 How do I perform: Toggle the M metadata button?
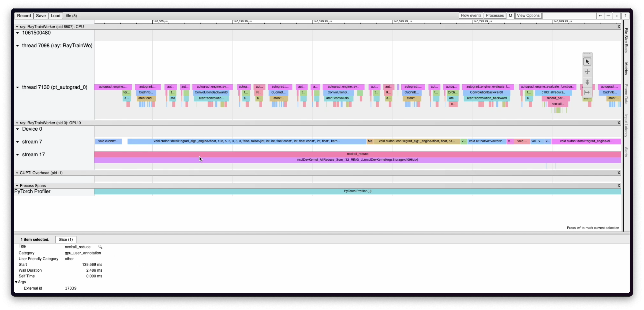tap(510, 16)
